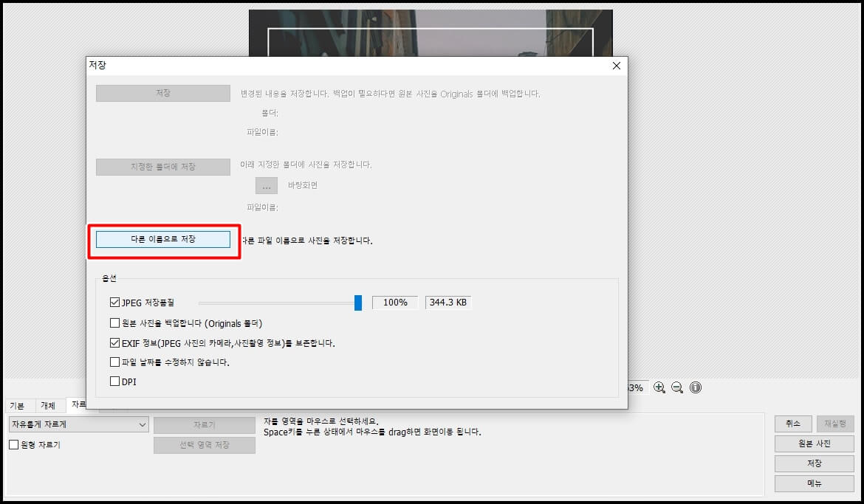
Task: Click the '취소' button in the main window
Action: (x=793, y=424)
